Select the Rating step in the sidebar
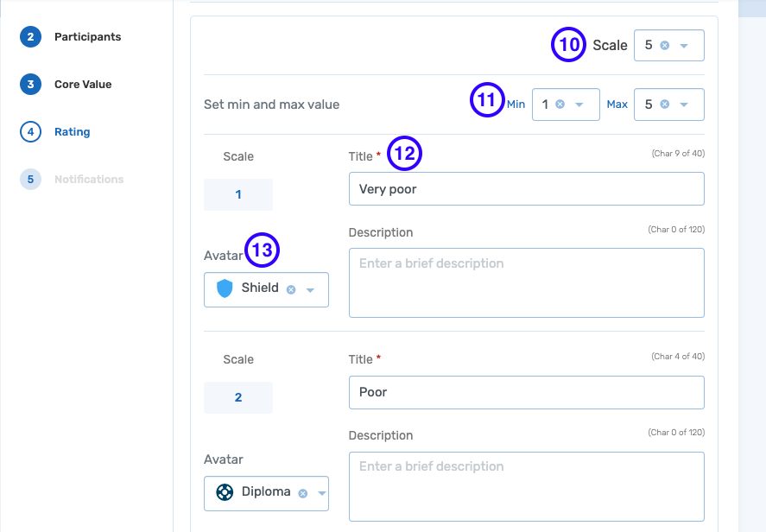Viewport: 766px width, 532px height. 72,131
